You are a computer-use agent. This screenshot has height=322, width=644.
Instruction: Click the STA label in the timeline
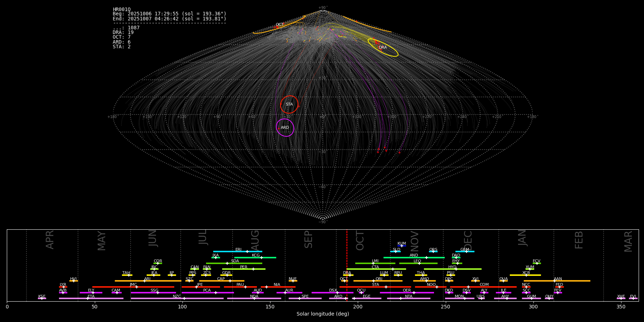tap(375, 285)
